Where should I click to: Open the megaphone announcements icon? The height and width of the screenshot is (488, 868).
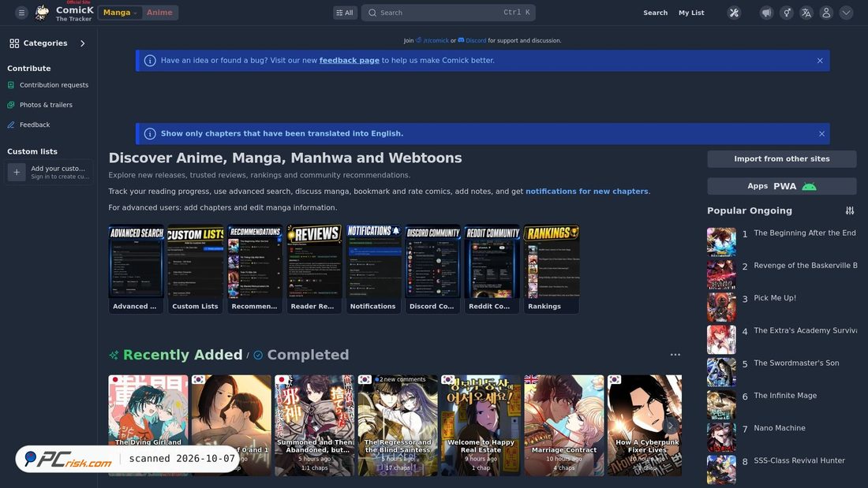tap(766, 13)
